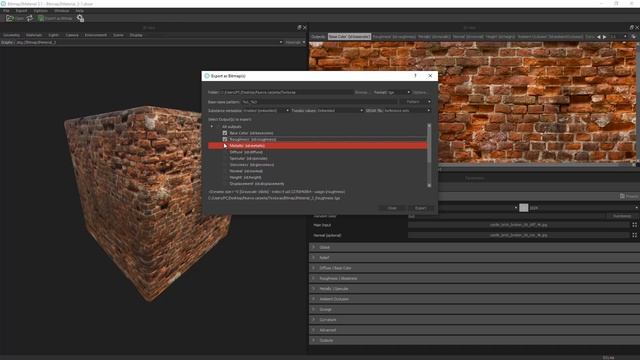
Task: Float the 2D view panel
Action: [631, 27]
